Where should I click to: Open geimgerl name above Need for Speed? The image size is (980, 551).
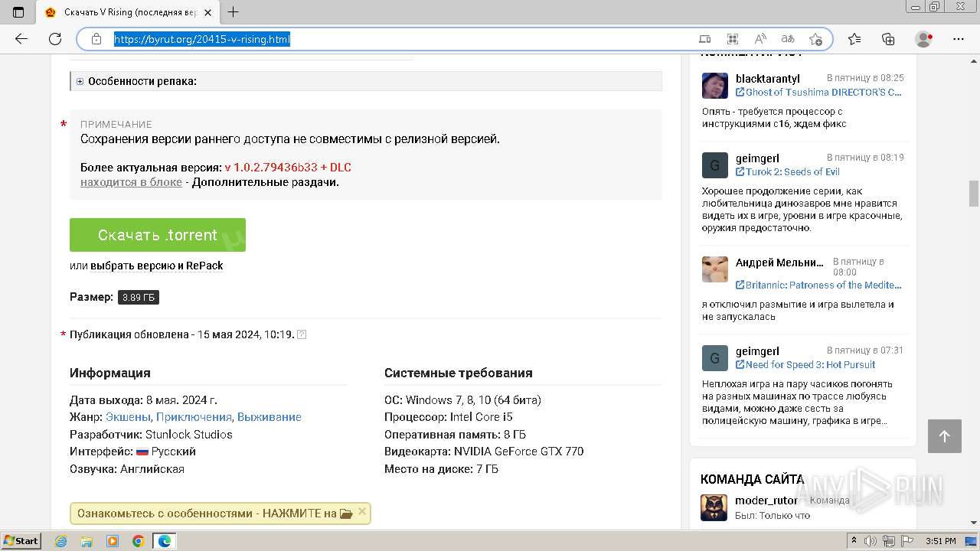tap(757, 351)
